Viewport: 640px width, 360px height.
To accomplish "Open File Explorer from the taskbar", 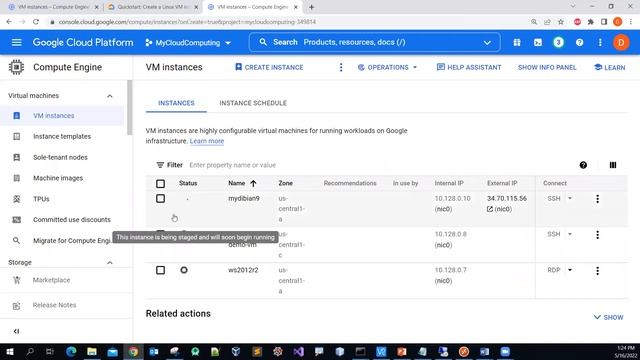I will pos(92,352).
